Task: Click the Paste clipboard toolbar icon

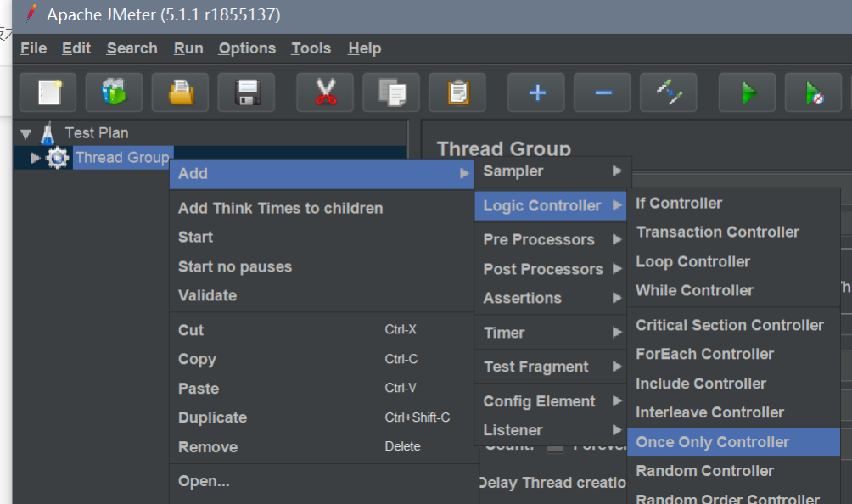Action: pyautogui.click(x=457, y=92)
